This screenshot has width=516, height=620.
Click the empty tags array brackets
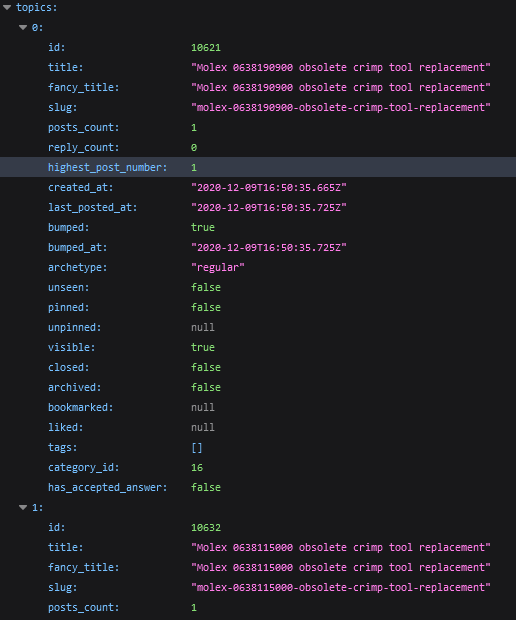tap(197, 448)
